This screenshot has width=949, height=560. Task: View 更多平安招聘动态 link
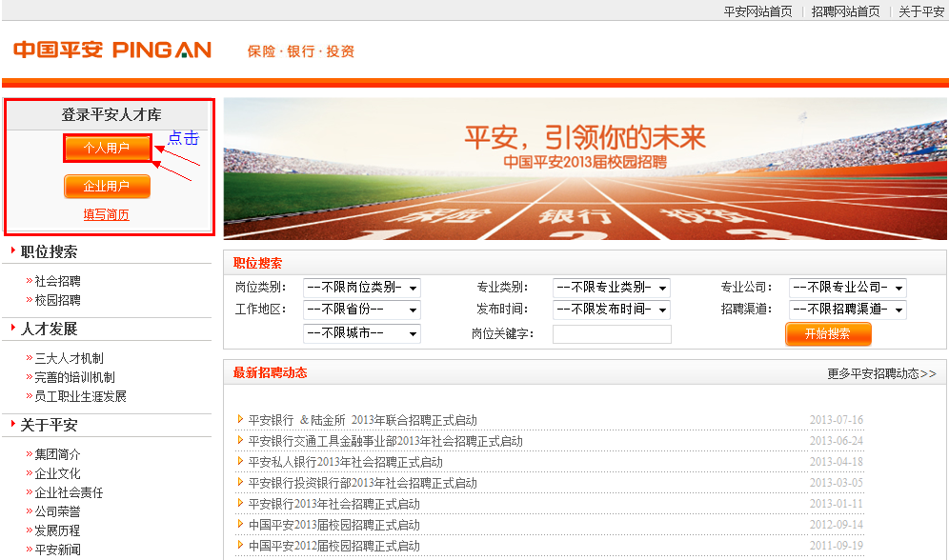tap(881, 373)
